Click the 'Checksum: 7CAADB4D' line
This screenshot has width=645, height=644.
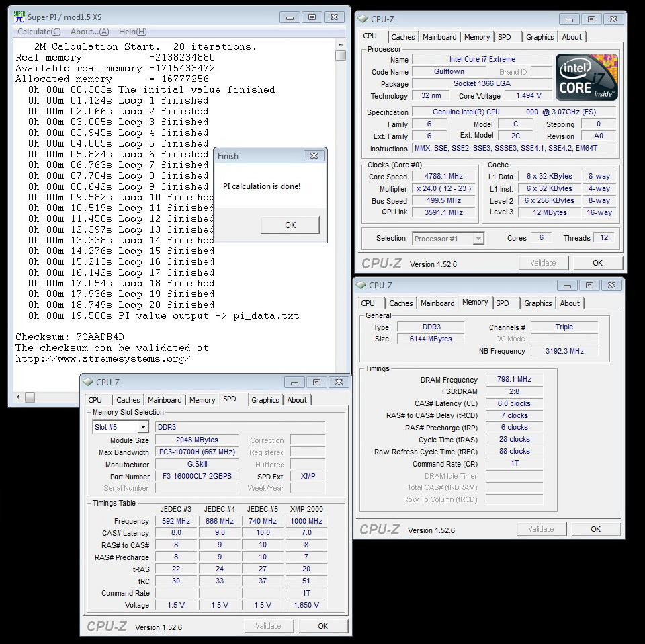70,337
